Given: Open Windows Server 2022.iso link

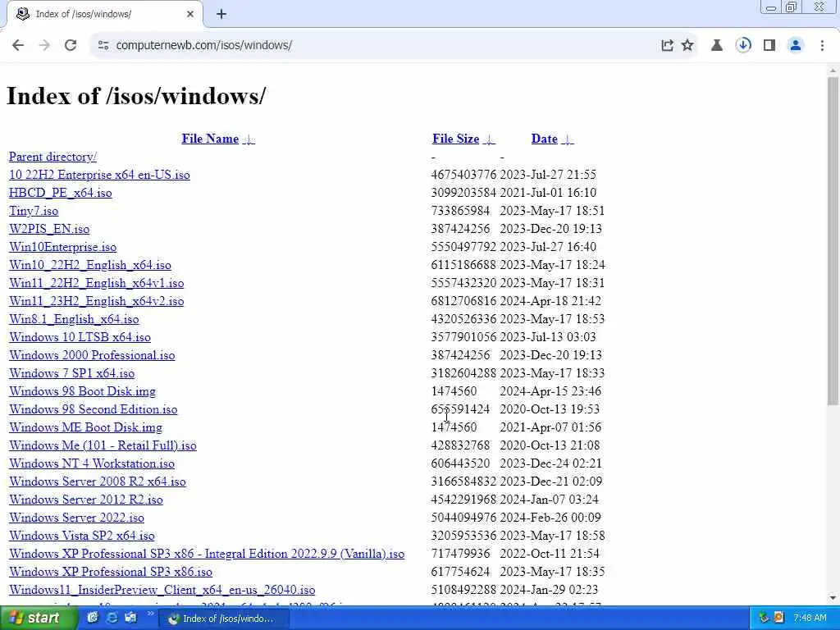Looking at the screenshot, I should pos(76,518).
